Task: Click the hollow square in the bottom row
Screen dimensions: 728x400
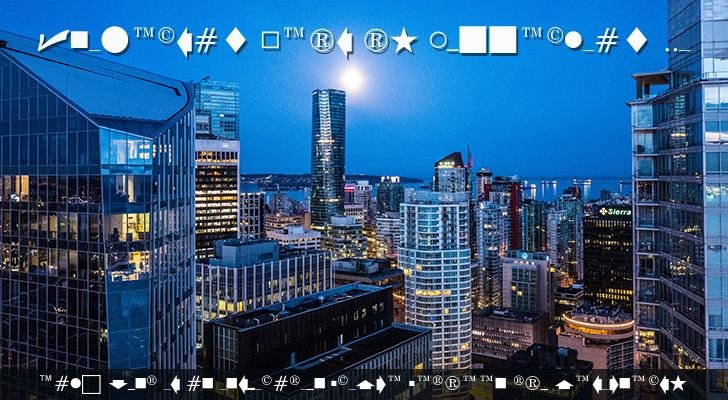Action: pyautogui.click(x=91, y=384)
